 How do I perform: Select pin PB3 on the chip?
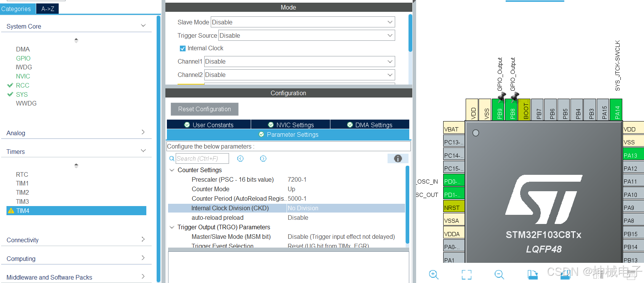590,109
